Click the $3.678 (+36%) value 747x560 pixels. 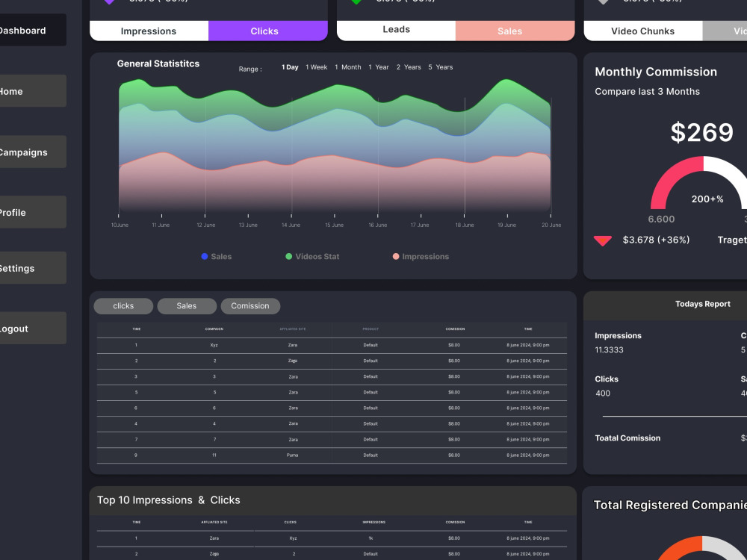point(656,240)
